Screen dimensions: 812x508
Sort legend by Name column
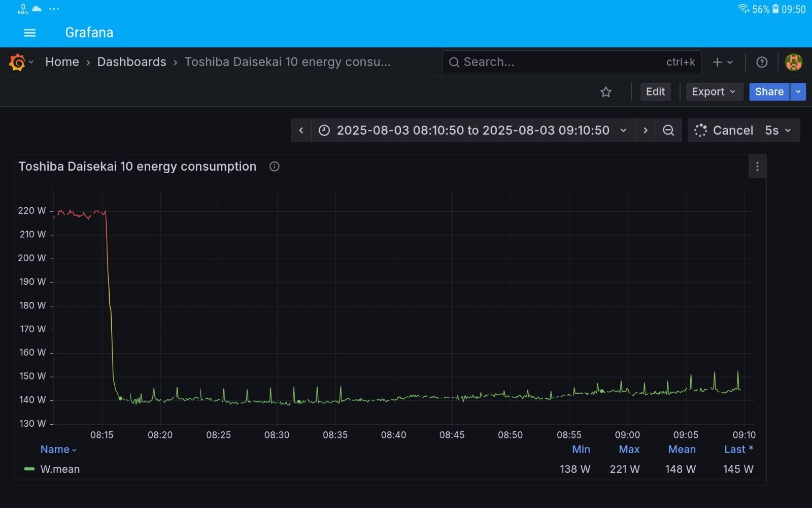coord(58,450)
